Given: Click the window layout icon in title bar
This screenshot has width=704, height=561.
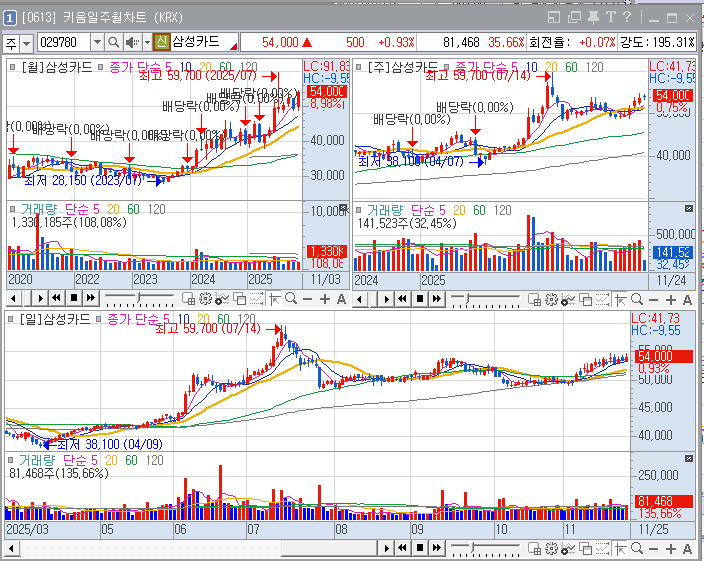Looking at the screenshot, I should (554, 18).
